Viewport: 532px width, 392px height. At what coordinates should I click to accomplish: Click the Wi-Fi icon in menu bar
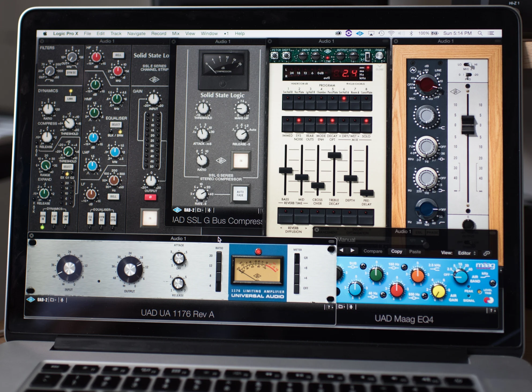391,33
